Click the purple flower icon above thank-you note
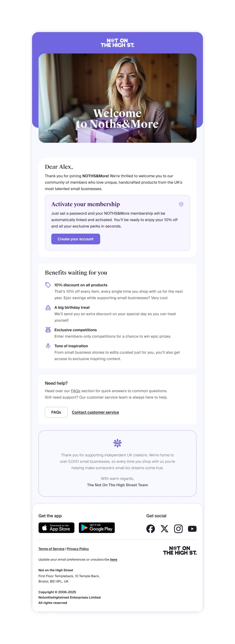Viewport: 235px width, 644px height. pos(117,443)
